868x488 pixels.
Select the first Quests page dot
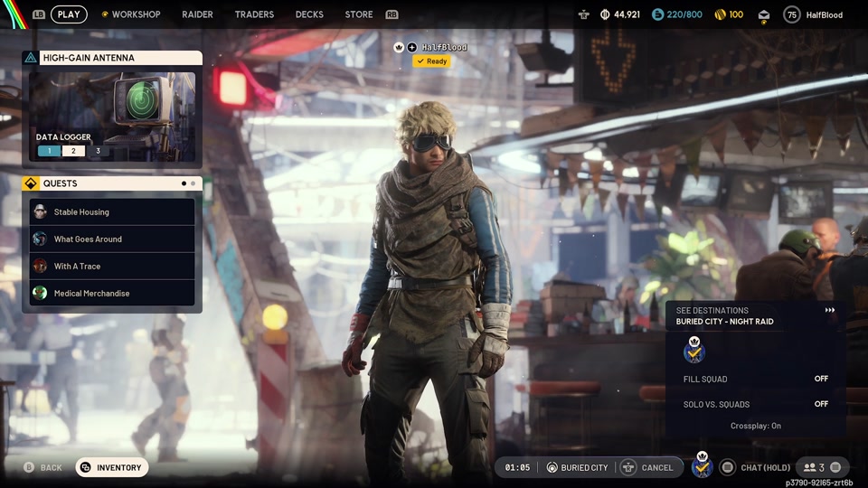[184, 183]
